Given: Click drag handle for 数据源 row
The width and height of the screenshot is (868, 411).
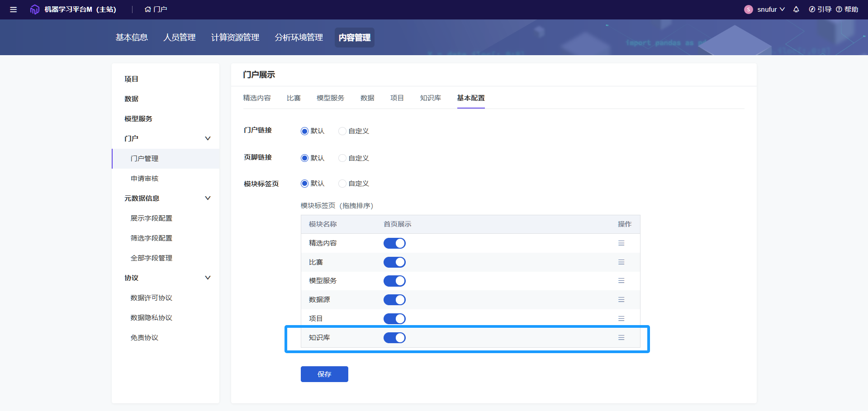Looking at the screenshot, I should click(621, 300).
